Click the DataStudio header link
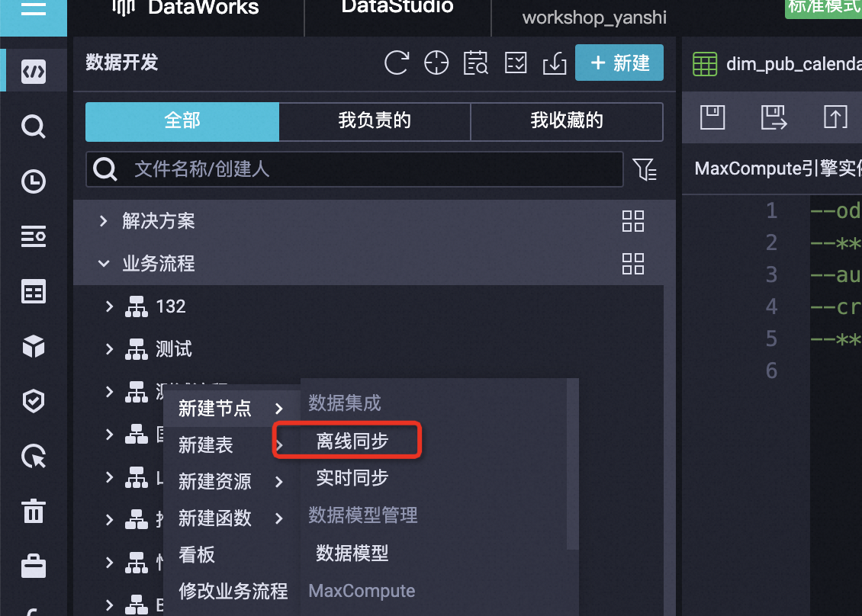This screenshot has width=862, height=616. 397,7
